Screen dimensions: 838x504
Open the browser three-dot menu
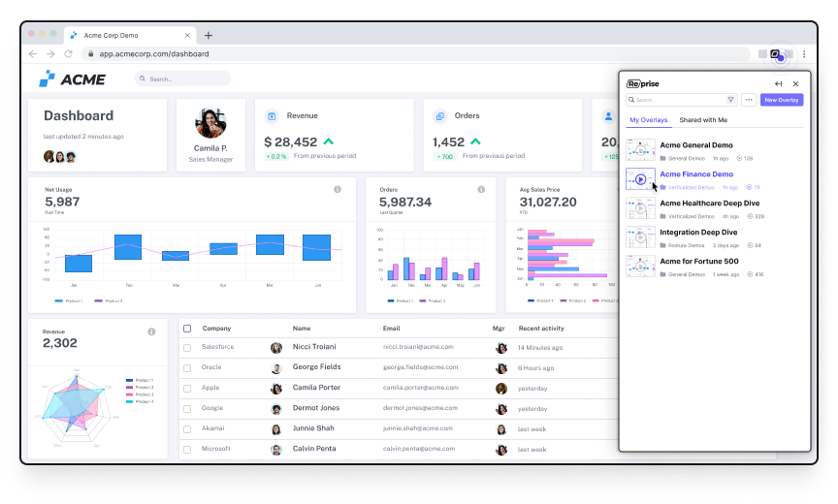[x=804, y=54]
